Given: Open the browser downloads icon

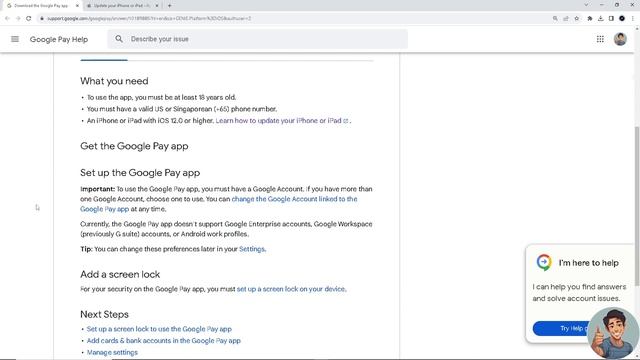Looking at the screenshot, I should pos(600,18).
